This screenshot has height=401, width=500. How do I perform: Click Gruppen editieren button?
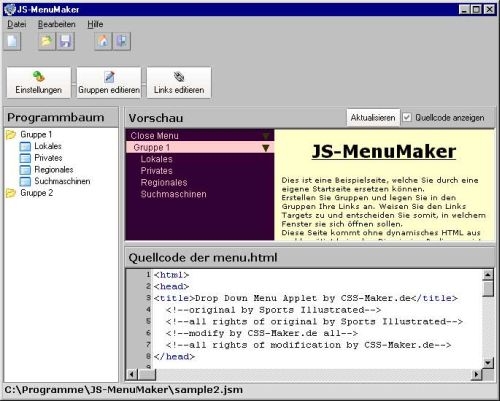pos(109,83)
